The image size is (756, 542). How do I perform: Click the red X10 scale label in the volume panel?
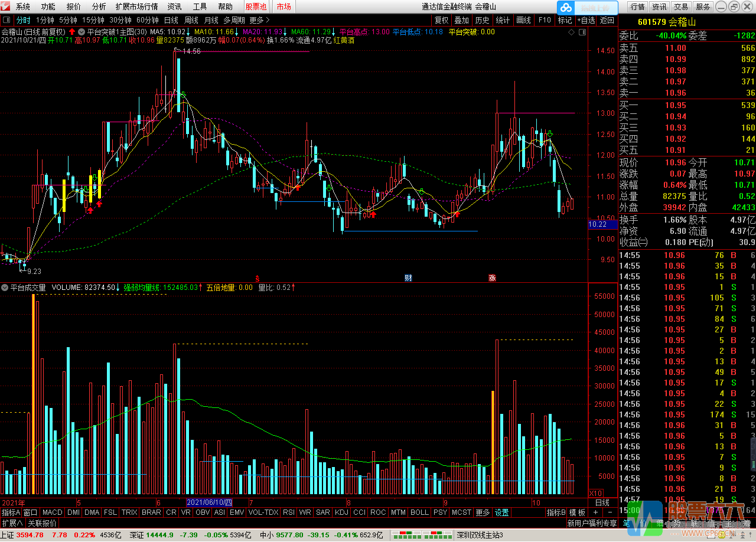click(x=597, y=493)
